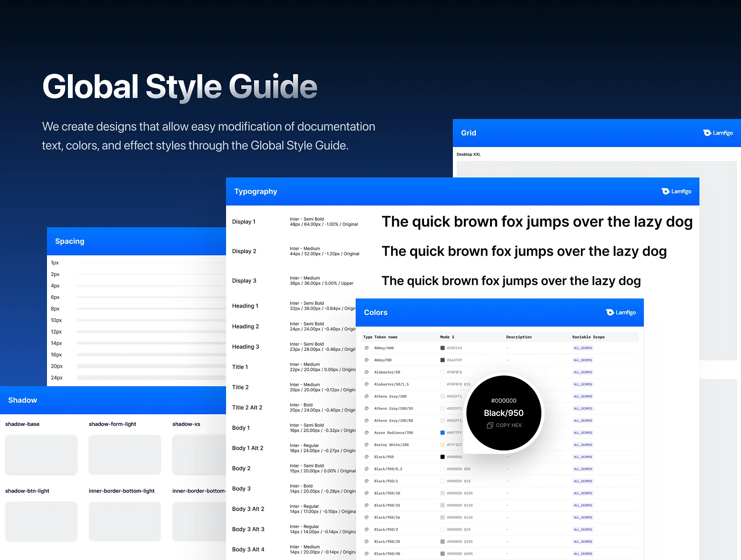Viewport: 741px width, 560px height.
Task: Click the palette icon on the Alabaster/50/1,5 row
Action: [366, 384]
